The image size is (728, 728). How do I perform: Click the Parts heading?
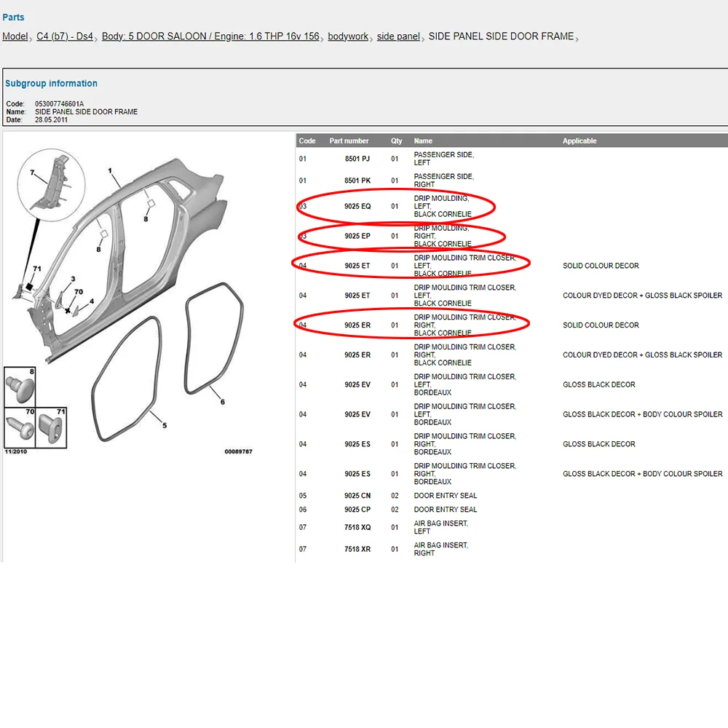point(13,17)
